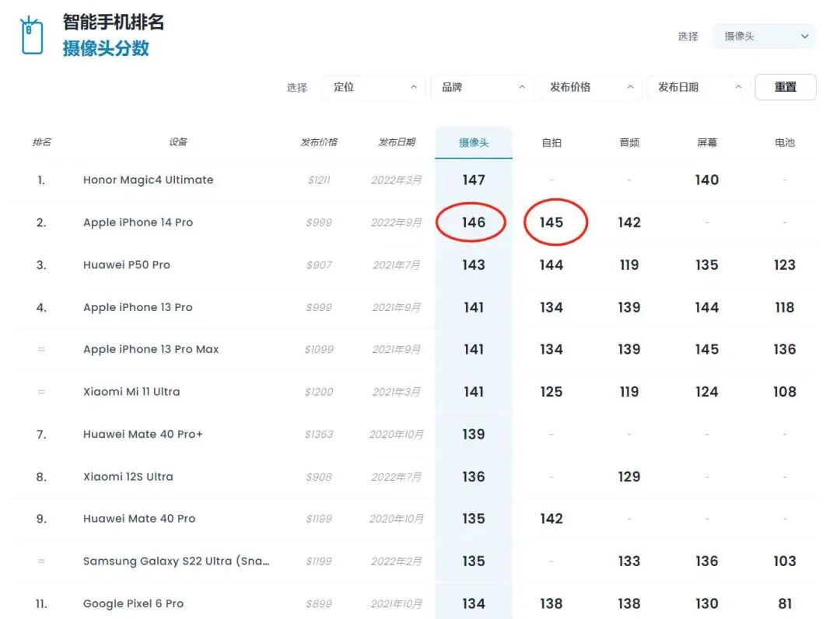Screen dimensions: 840x619
Task: Open Apple iPhone 13 Pro Max link
Action: (x=151, y=349)
